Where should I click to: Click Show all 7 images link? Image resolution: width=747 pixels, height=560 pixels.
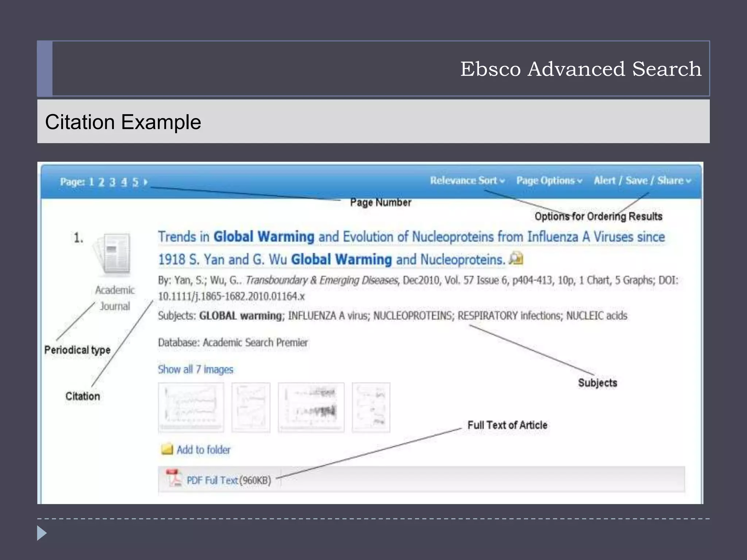pyautogui.click(x=196, y=369)
